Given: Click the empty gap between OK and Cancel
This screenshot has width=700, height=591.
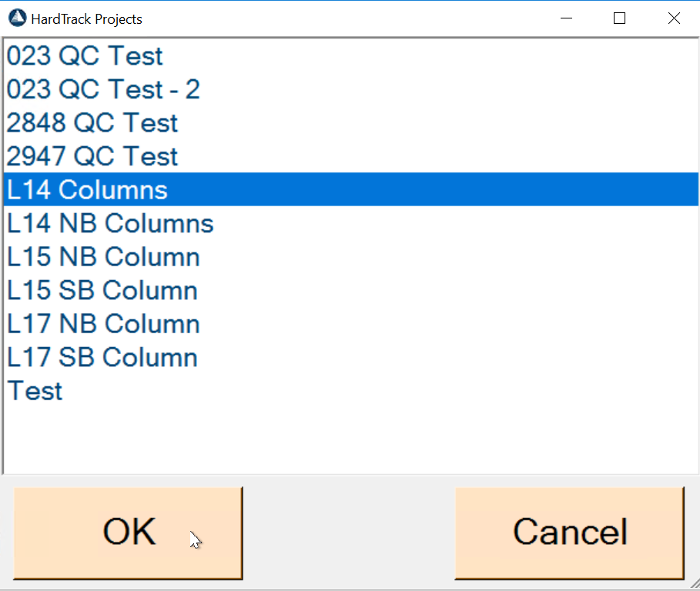Looking at the screenshot, I should point(349,533).
